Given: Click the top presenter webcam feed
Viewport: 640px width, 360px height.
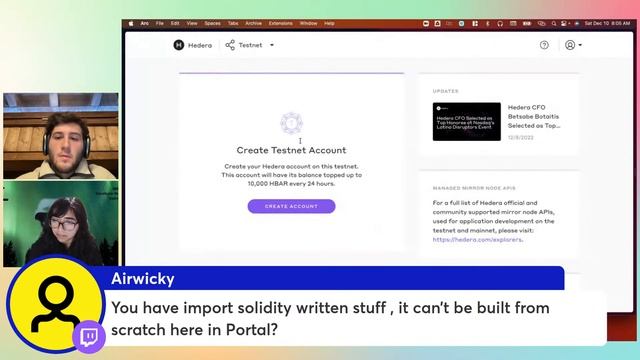Looking at the screenshot, I should pyautogui.click(x=61, y=136).
